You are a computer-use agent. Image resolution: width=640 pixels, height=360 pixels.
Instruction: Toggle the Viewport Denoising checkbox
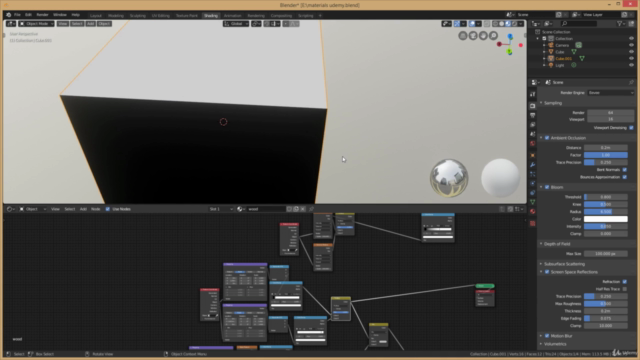(x=631, y=128)
